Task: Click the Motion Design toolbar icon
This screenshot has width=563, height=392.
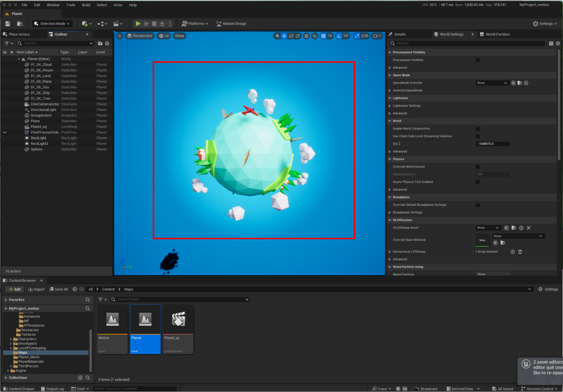Action: 231,23
